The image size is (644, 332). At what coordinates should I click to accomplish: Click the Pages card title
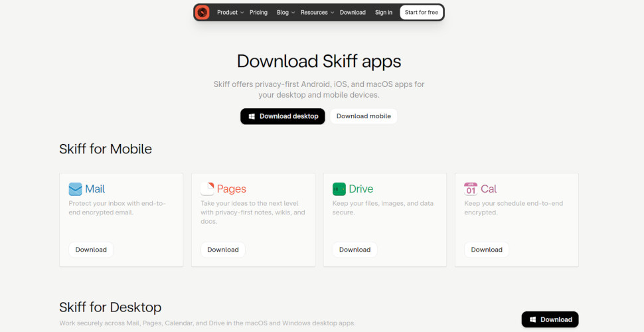coord(231,189)
